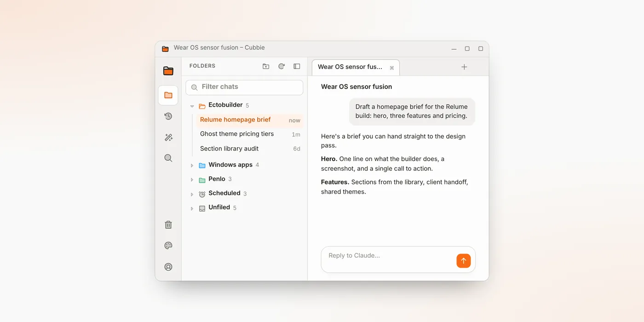The height and width of the screenshot is (322, 644).
Task: Click the blue Windows apps folder icon
Action: [202, 166]
